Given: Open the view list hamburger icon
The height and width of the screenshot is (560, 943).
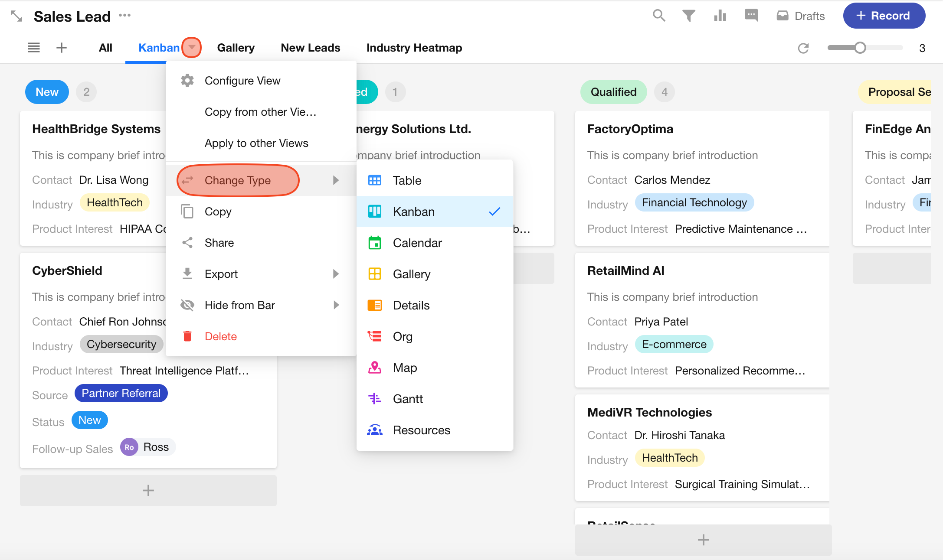Looking at the screenshot, I should [34, 48].
